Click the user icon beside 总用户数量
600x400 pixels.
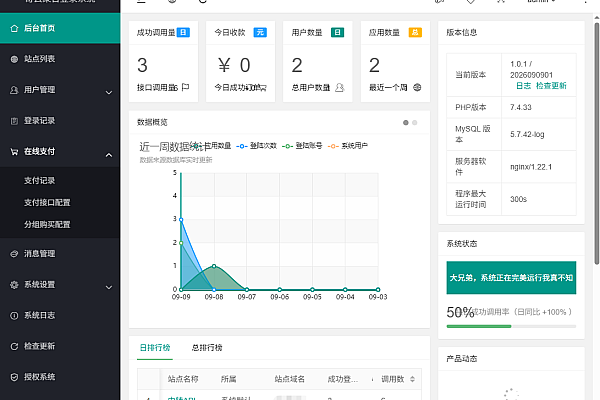[x=339, y=88]
